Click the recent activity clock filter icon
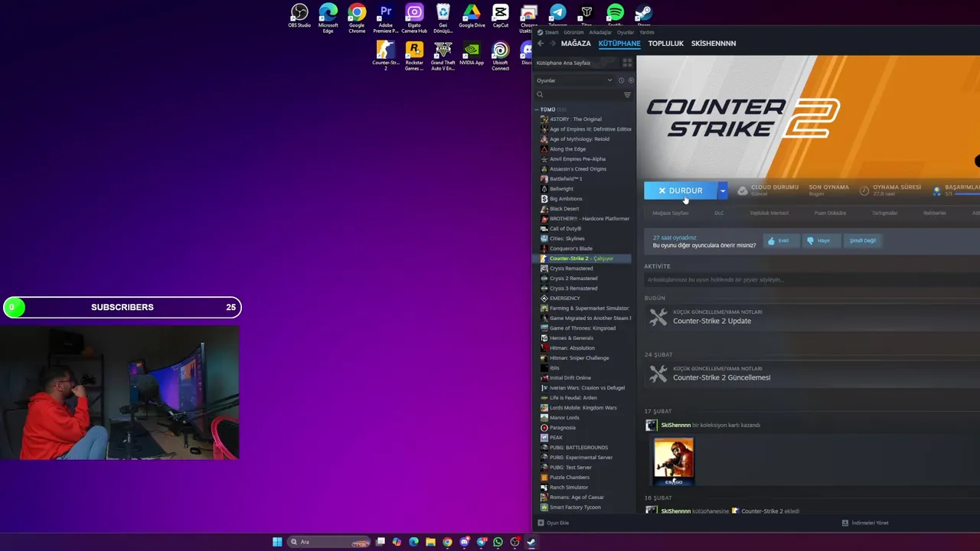 click(x=621, y=80)
